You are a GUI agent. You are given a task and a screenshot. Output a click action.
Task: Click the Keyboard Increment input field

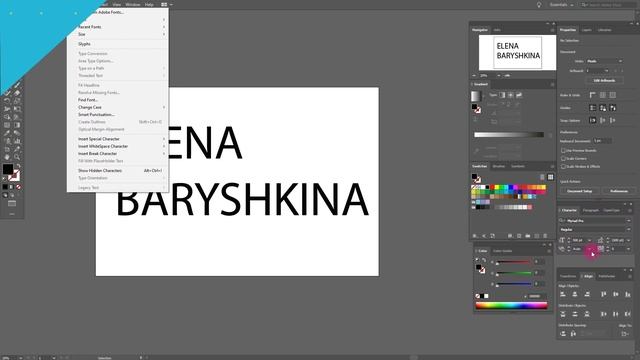602,141
